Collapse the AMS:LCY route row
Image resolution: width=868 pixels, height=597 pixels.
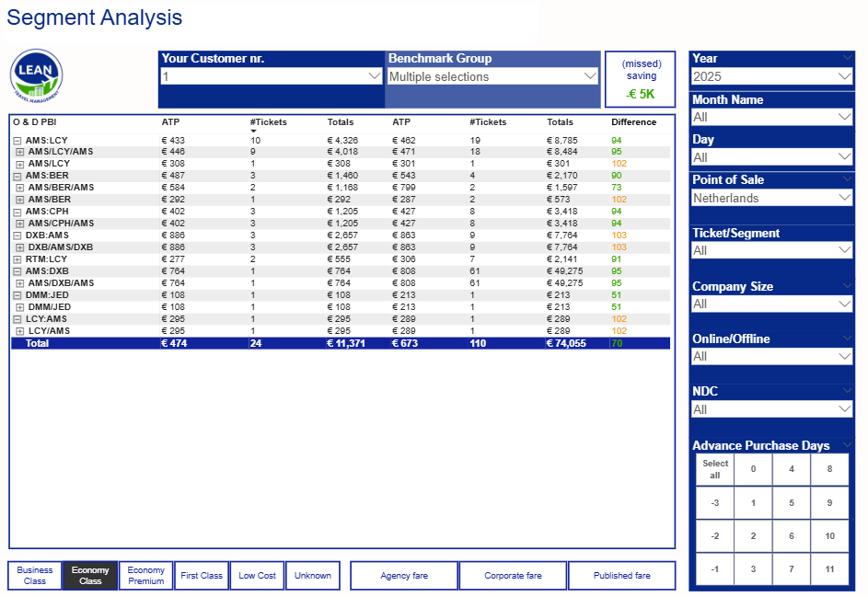[x=17, y=140]
